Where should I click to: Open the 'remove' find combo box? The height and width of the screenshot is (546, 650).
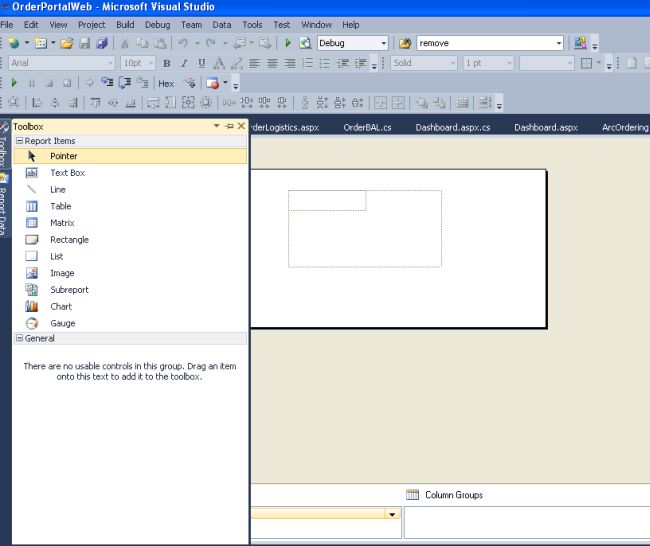558,43
